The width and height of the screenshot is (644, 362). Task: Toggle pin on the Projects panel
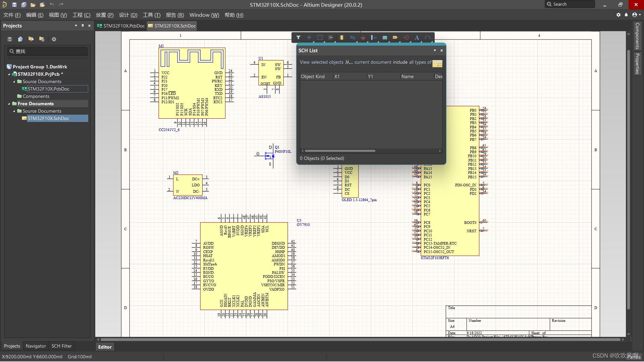tap(83, 26)
